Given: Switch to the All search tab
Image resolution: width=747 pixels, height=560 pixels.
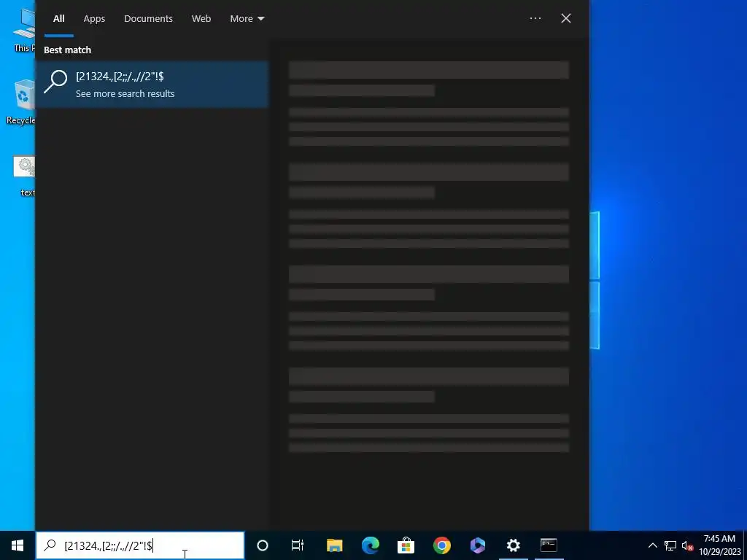Looking at the screenshot, I should pyautogui.click(x=58, y=18).
